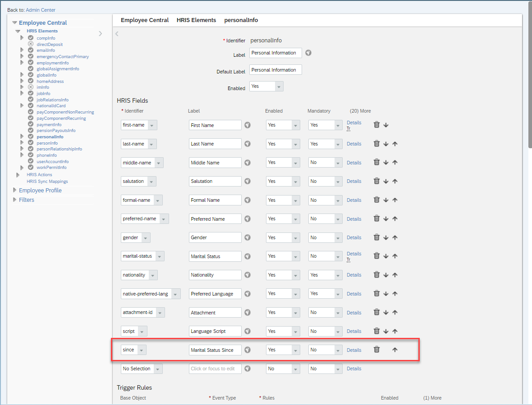Open translations globe for Gender label
Viewport: 532px width, 405px height.
[248, 237]
